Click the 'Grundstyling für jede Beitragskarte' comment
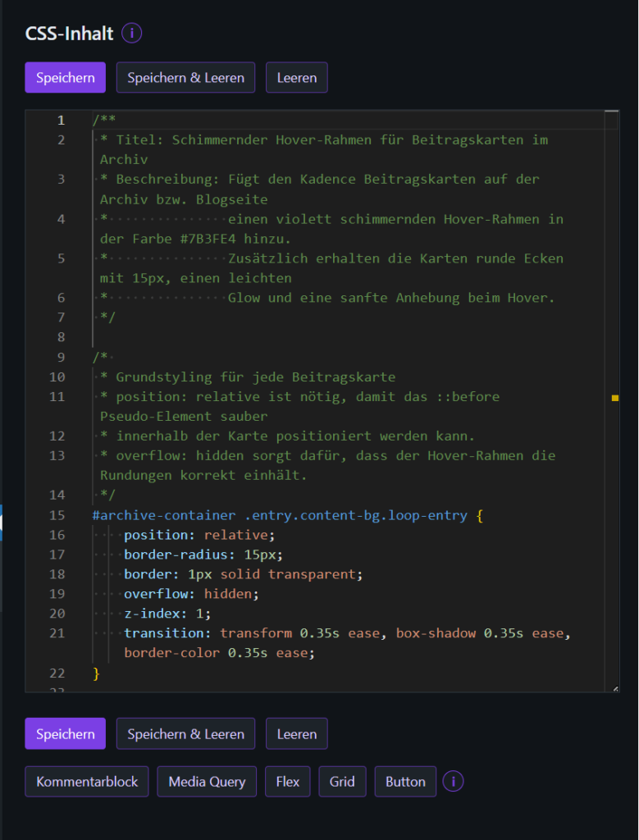Screen dimensions: 639x840 (255, 377)
